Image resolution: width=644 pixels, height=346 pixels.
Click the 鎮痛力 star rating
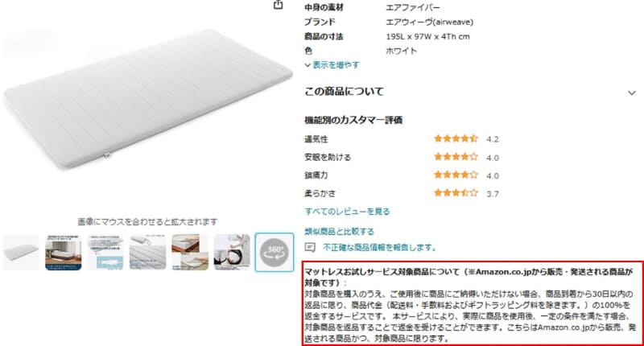click(456, 175)
